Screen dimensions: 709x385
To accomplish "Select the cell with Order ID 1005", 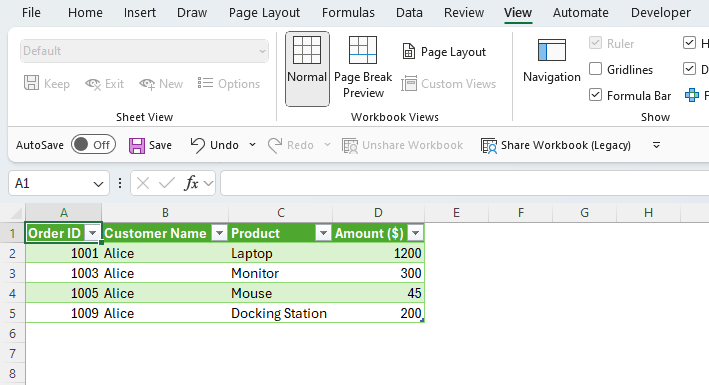I will (x=64, y=293).
